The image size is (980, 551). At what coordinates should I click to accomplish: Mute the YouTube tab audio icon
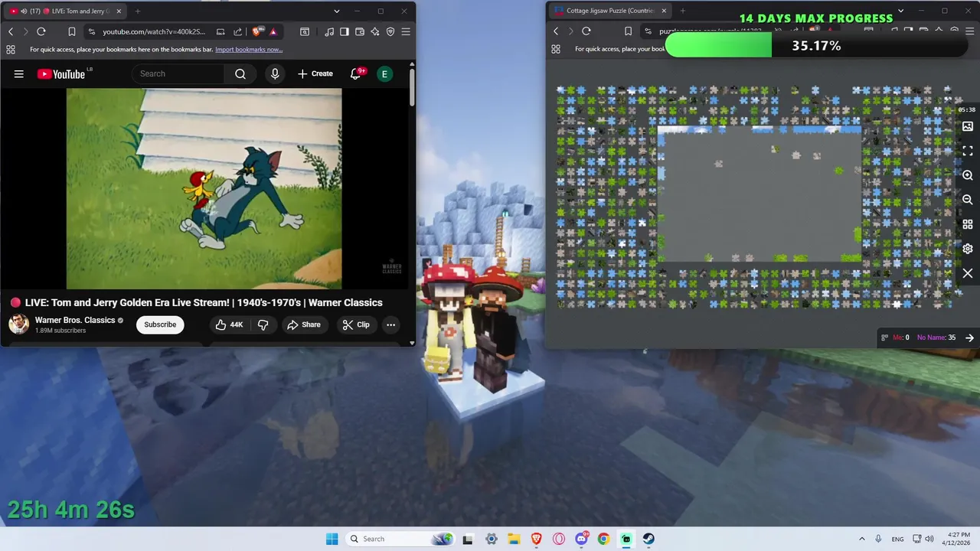(24, 11)
